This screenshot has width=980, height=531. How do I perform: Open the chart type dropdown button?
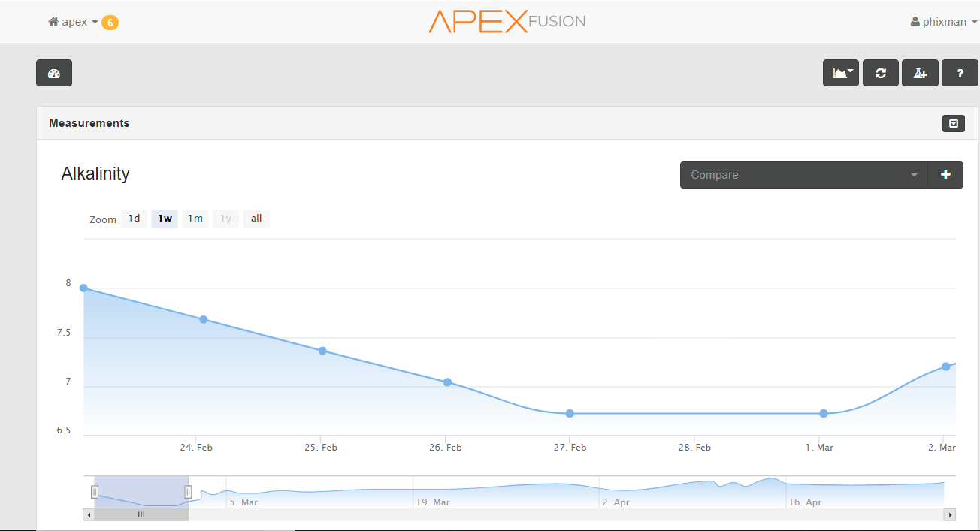coord(841,73)
